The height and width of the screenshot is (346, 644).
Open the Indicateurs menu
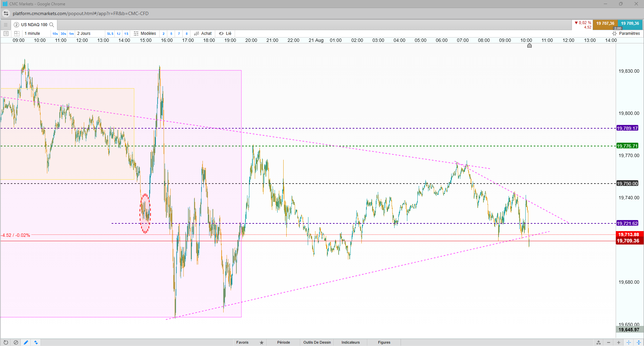click(x=351, y=342)
